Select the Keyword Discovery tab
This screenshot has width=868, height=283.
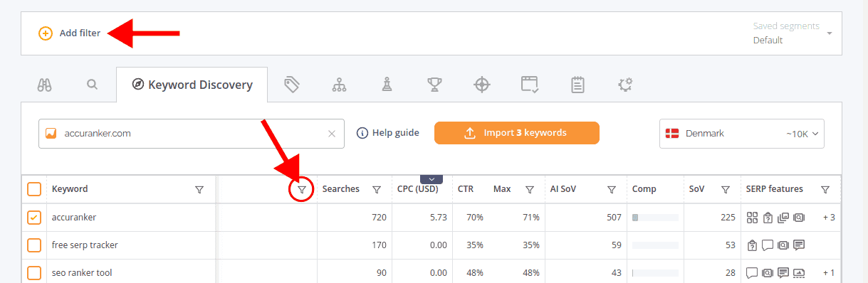[x=192, y=85]
